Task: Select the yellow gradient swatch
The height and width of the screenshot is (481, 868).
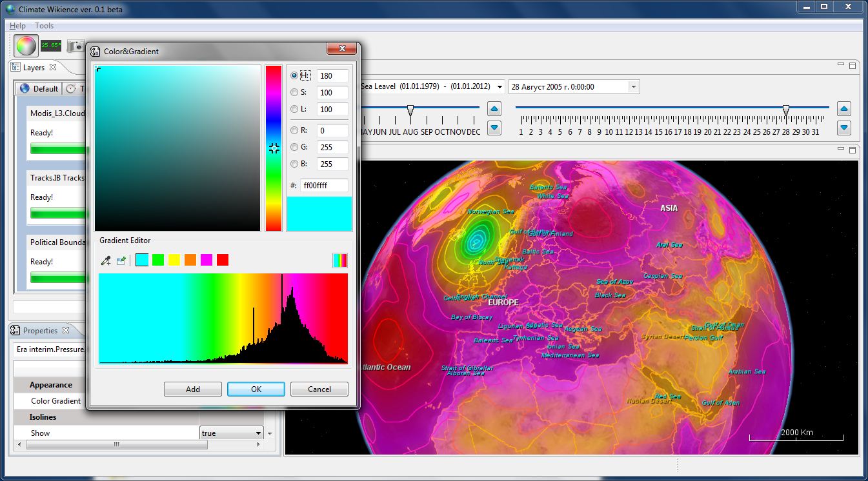Action: [x=174, y=260]
